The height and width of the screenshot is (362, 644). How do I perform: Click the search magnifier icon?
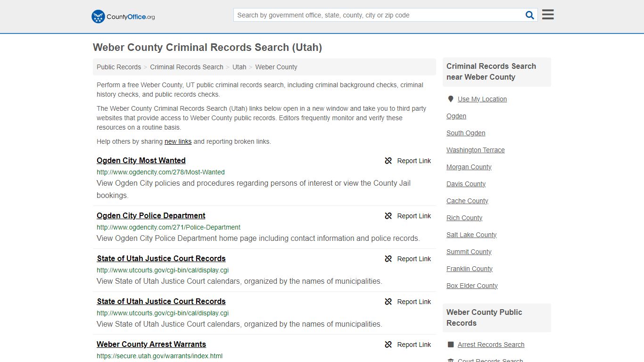[x=530, y=15]
